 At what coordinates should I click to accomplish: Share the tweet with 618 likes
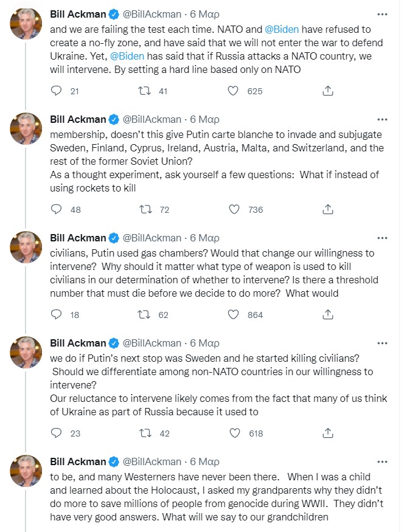point(327,433)
